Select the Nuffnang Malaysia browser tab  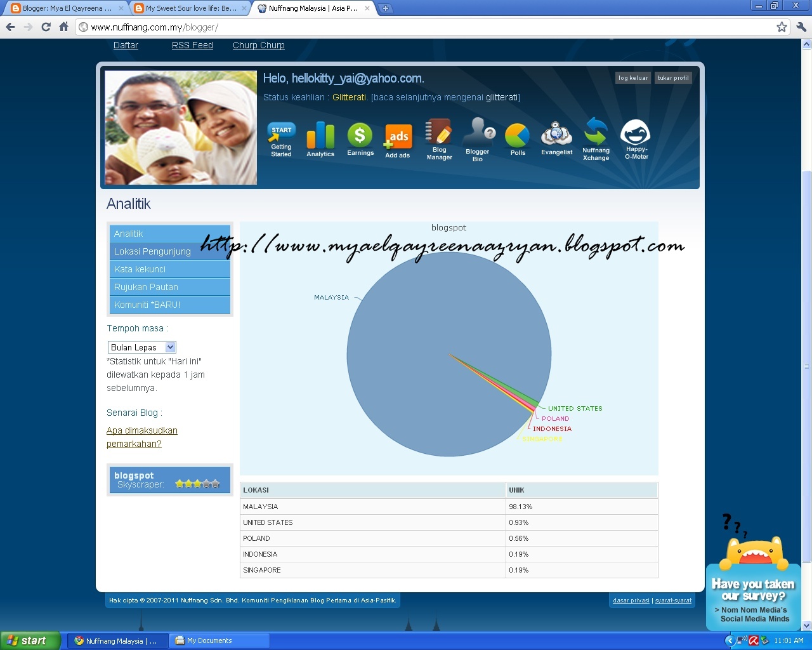tap(313, 8)
